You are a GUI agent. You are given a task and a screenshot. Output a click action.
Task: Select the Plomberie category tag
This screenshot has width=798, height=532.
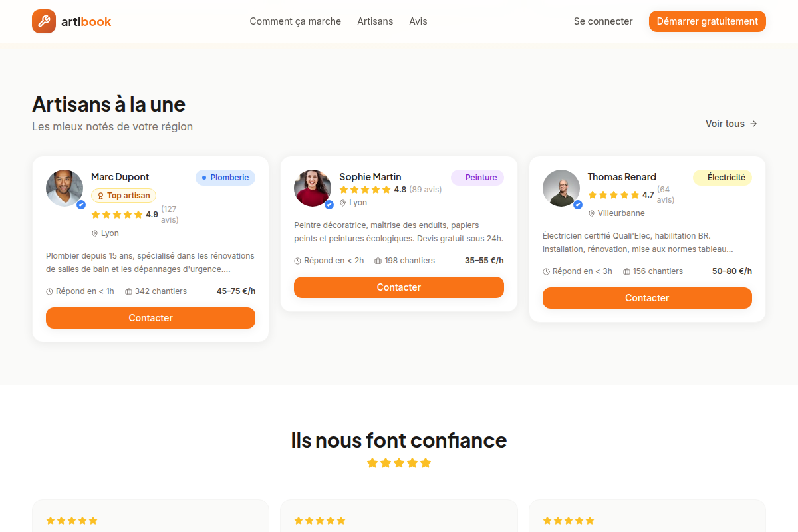pyautogui.click(x=225, y=178)
